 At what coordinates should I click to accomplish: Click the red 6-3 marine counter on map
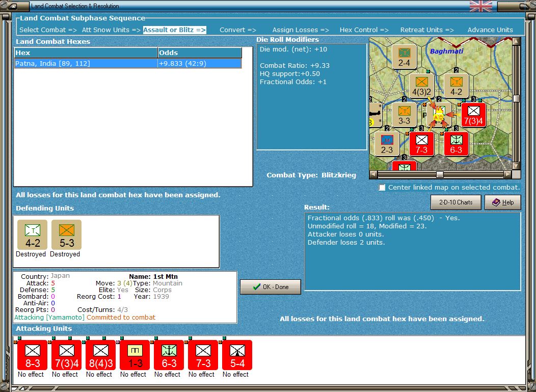coord(456,144)
